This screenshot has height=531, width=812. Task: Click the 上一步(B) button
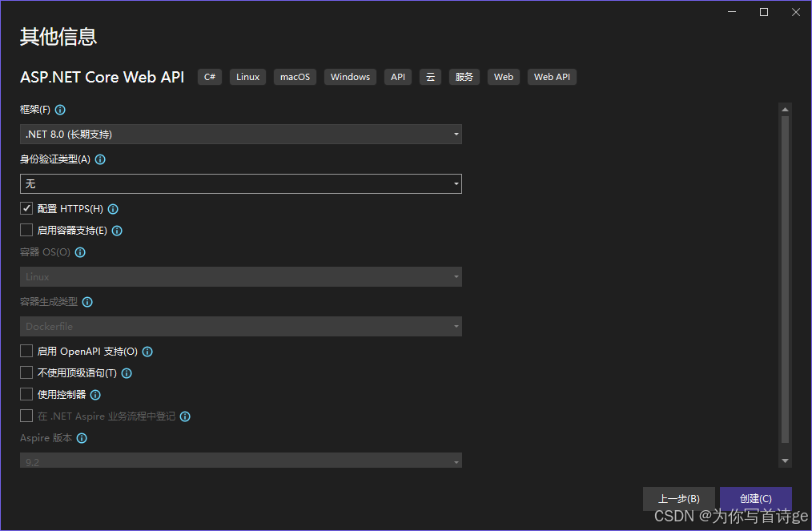(x=679, y=498)
